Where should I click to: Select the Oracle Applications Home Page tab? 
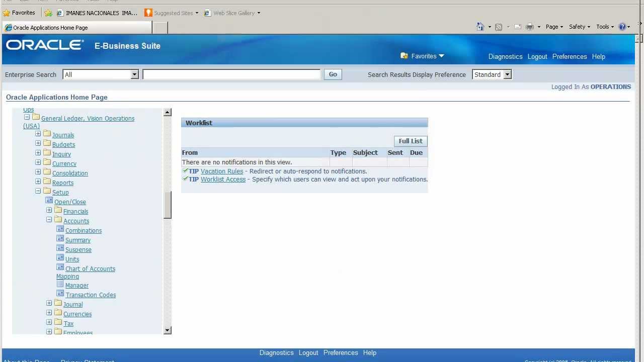coord(76,28)
